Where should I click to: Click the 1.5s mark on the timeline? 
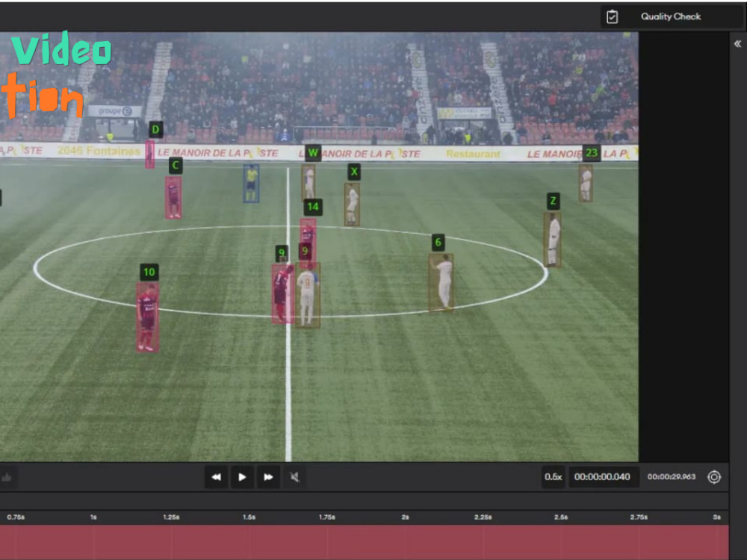tap(249, 517)
